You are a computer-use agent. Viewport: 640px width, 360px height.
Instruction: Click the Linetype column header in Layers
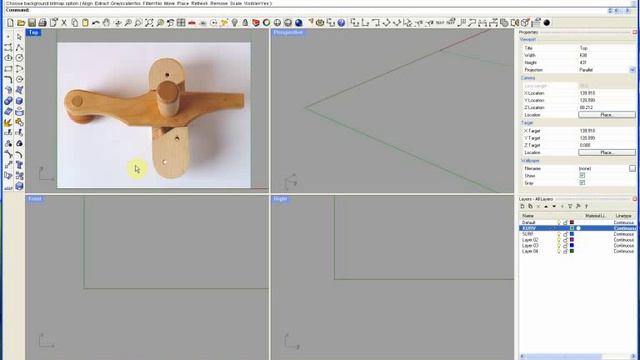(x=624, y=216)
